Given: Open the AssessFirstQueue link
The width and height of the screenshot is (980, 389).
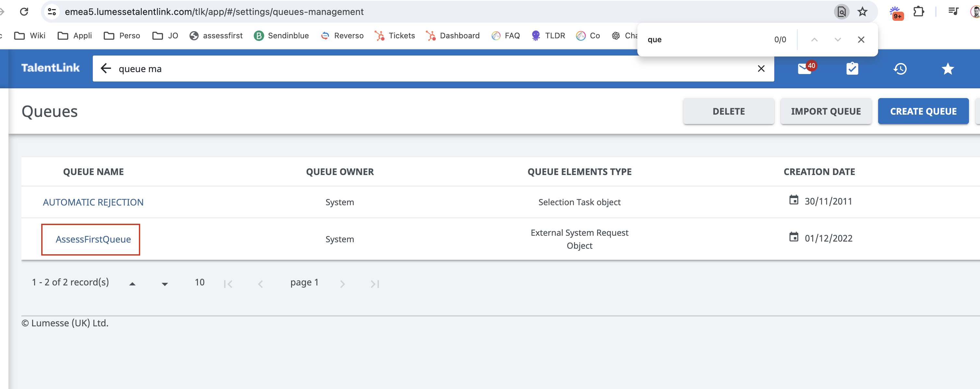Looking at the screenshot, I should (93, 239).
